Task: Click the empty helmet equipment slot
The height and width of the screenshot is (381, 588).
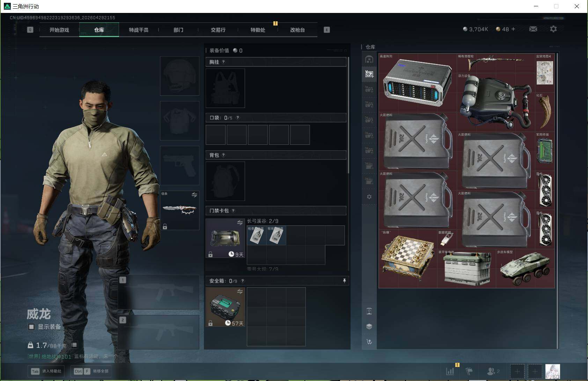Action: pyautogui.click(x=179, y=76)
